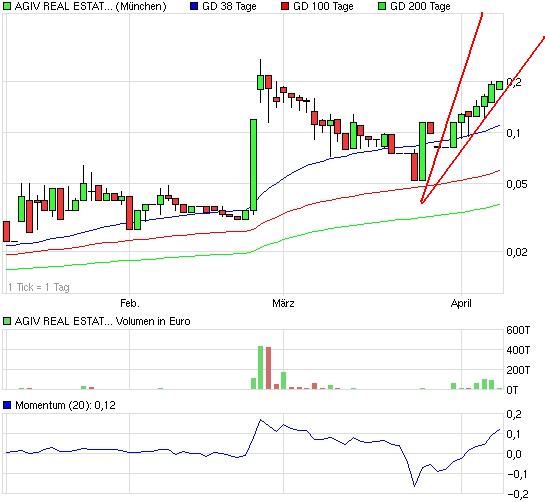The image size is (545, 502).
Task: Click the 'März' axis label
Action: coord(283,303)
